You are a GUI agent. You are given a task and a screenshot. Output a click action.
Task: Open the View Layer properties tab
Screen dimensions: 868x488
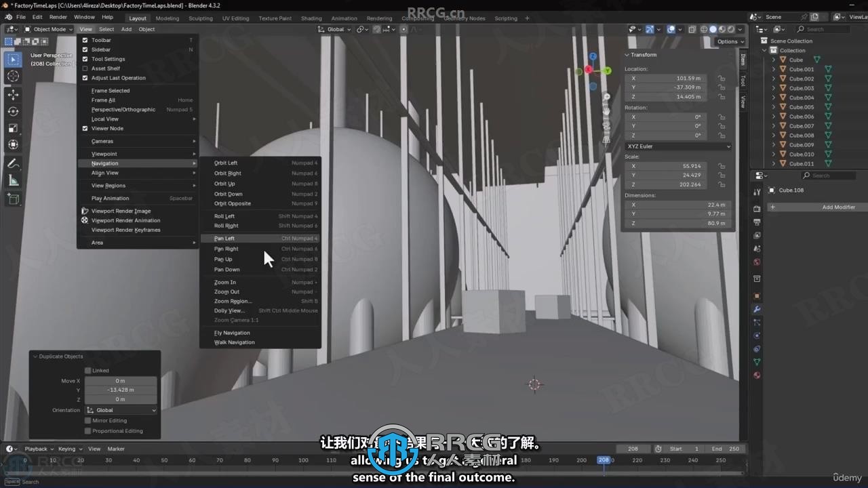[x=757, y=235]
